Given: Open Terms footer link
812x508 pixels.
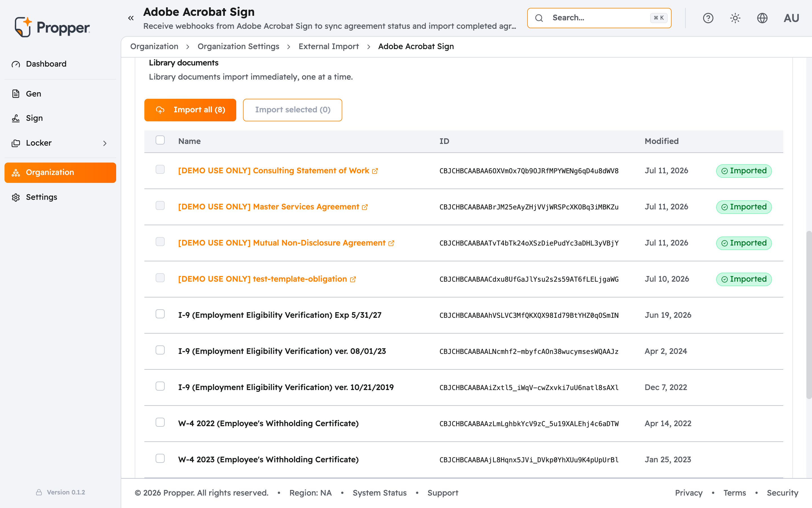Looking at the screenshot, I should click(x=734, y=493).
